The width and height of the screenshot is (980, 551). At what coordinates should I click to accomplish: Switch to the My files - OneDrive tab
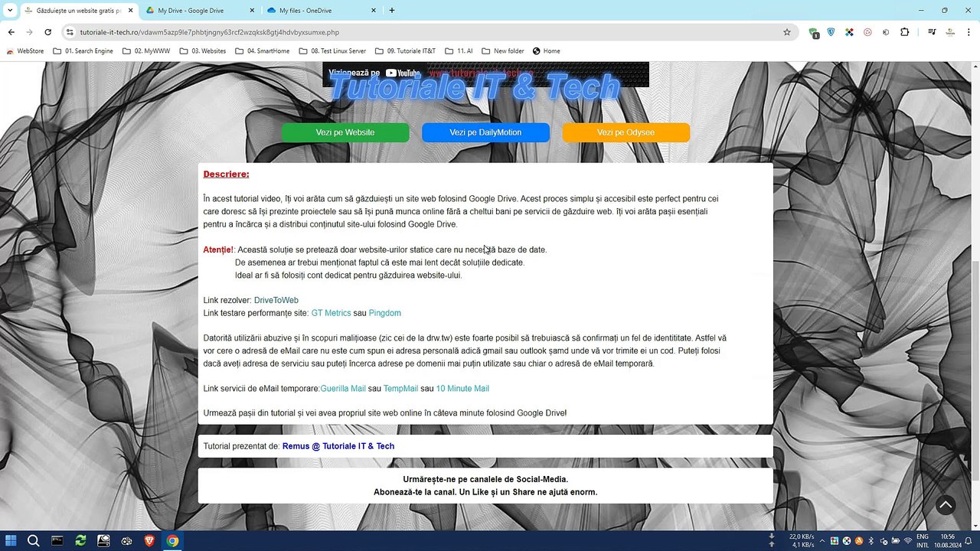coord(322,11)
